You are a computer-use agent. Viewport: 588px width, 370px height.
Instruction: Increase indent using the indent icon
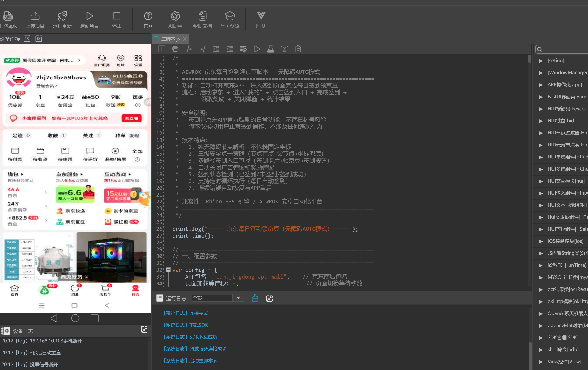(x=230, y=49)
